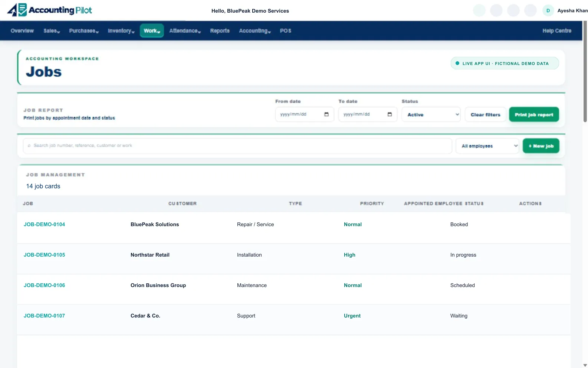Click the Maintenance type cell

[252, 285]
